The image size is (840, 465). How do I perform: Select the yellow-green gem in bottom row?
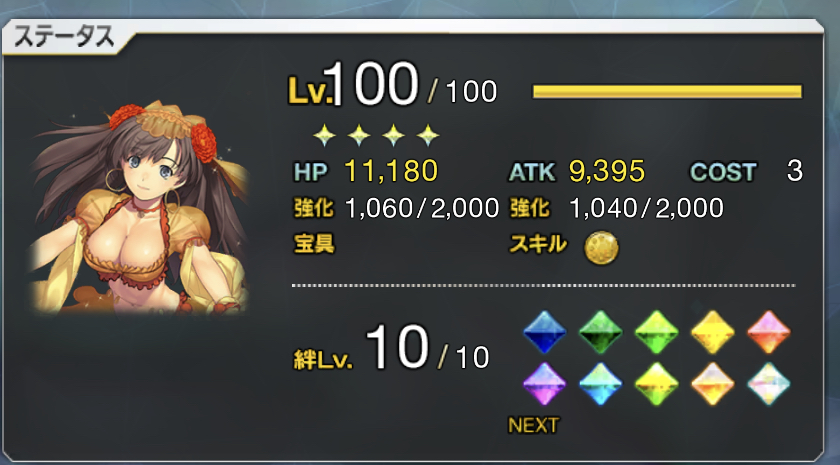(656, 384)
